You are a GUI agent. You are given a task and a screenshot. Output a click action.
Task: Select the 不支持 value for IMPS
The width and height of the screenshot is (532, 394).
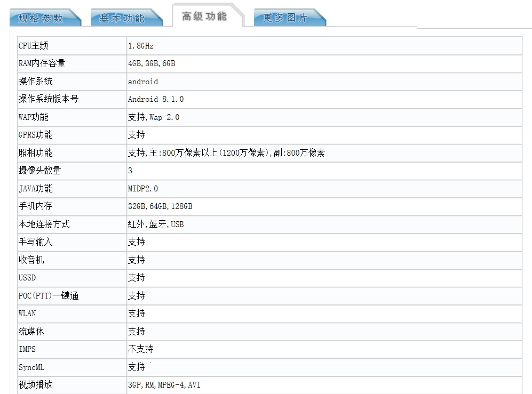click(x=141, y=349)
